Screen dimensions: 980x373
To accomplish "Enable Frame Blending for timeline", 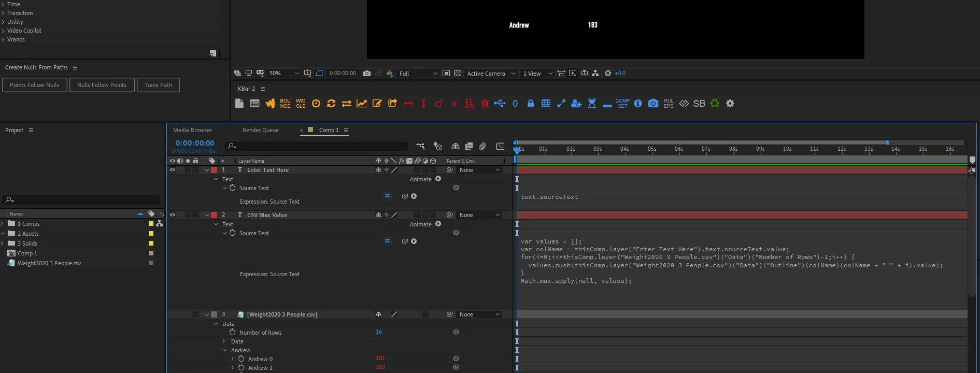I will click(x=469, y=147).
